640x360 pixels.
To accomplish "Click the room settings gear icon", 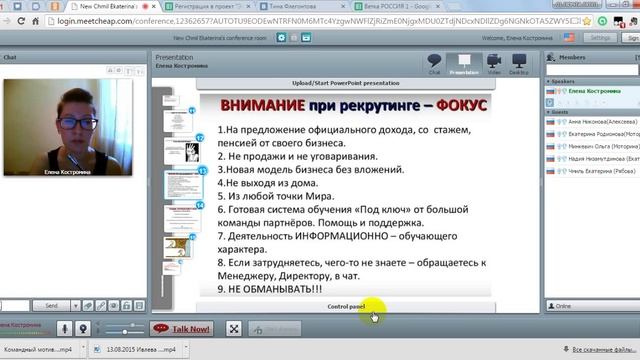I will 281,38.
